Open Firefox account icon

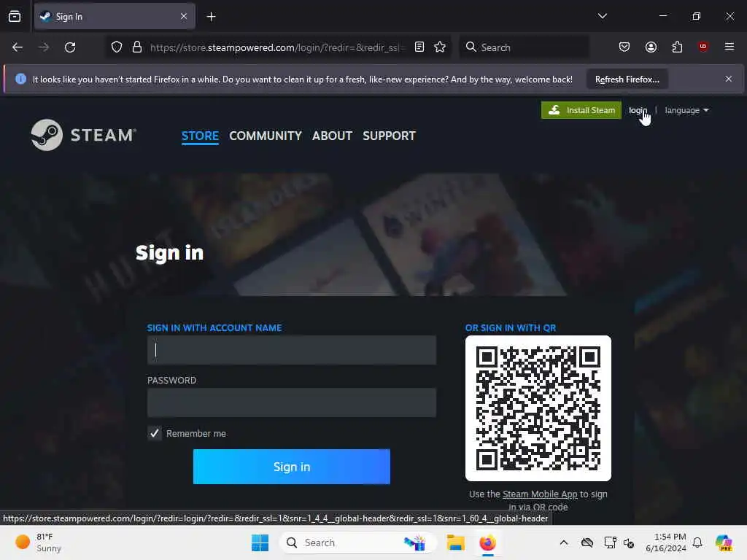651,47
